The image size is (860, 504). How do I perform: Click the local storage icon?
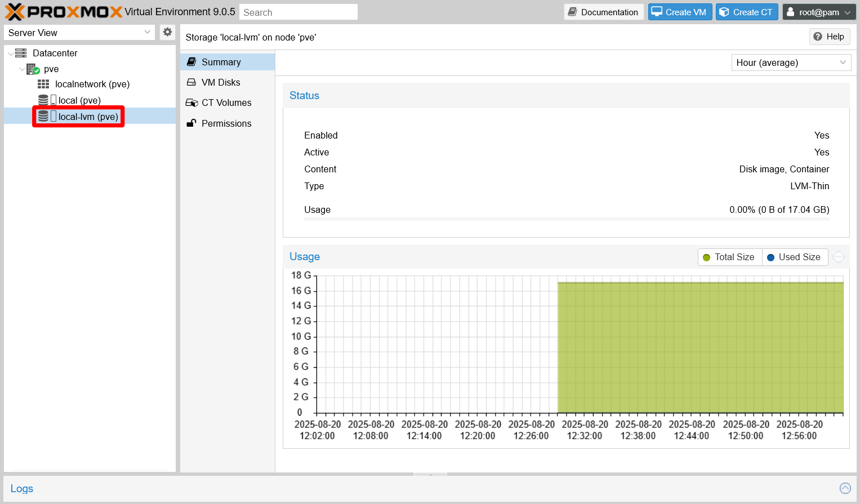pos(44,100)
